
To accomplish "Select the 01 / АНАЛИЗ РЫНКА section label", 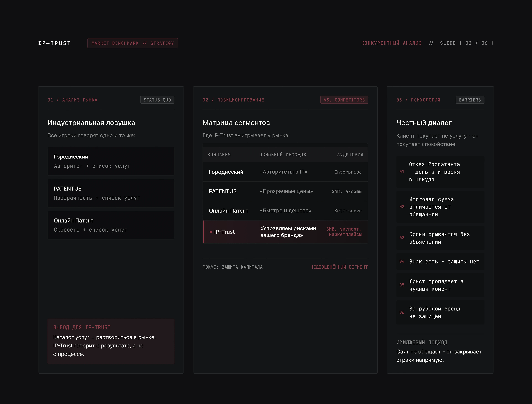I will pyautogui.click(x=72, y=100).
